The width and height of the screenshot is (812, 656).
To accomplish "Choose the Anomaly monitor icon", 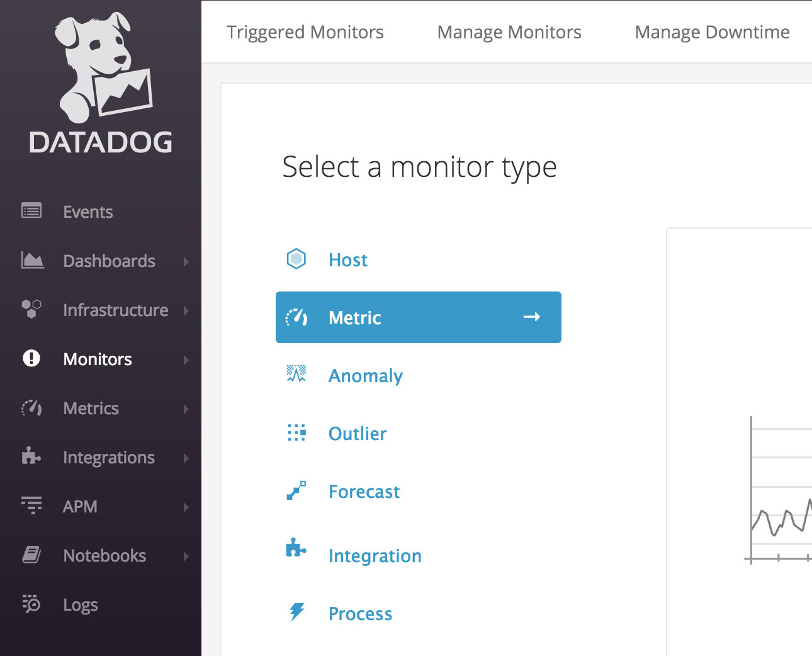I will 296,374.
